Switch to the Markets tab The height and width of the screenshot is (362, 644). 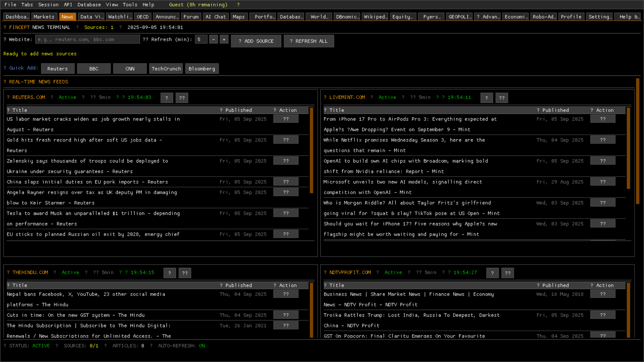[x=44, y=17]
